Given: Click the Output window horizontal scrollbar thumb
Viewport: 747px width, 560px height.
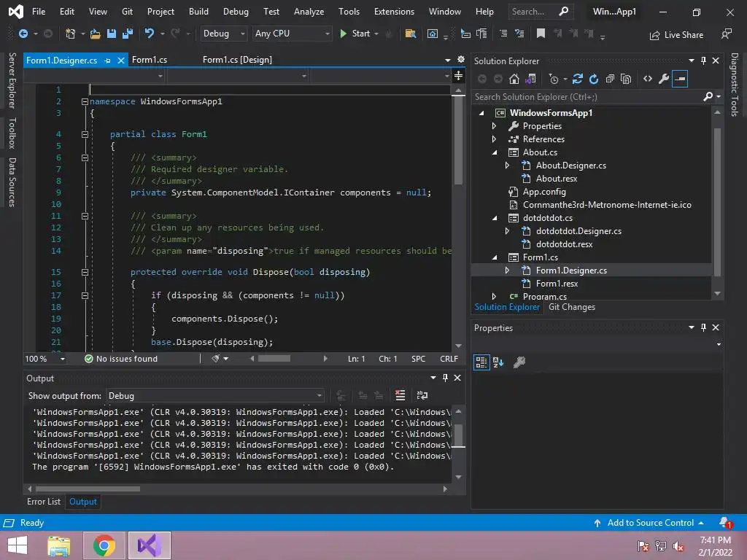Looking at the screenshot, I should tap(88, 489).
